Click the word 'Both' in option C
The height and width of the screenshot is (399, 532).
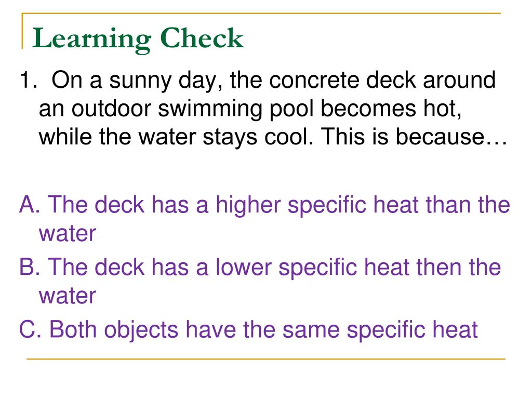coord(73,329)
